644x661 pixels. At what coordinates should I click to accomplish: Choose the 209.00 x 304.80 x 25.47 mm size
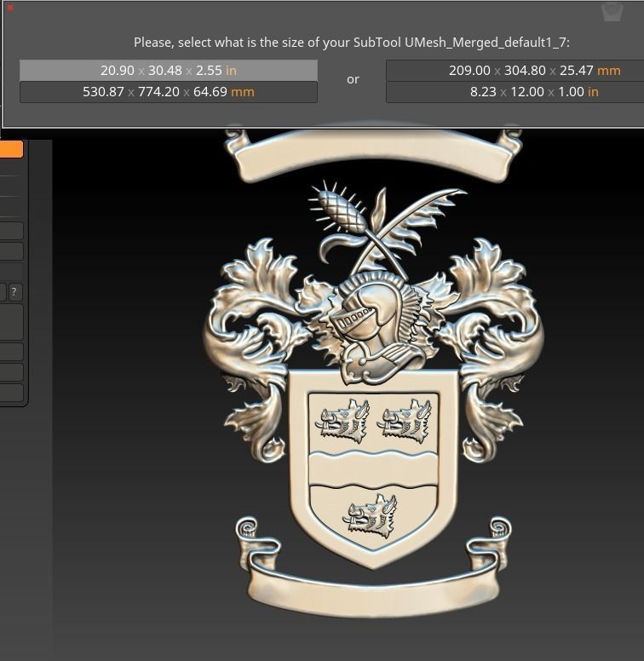[x=515, y=71]
